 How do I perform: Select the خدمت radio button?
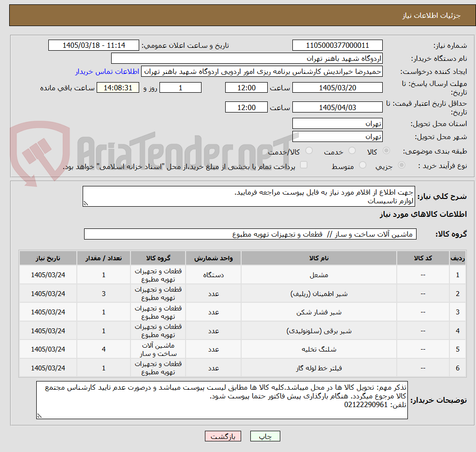(352, 151)
